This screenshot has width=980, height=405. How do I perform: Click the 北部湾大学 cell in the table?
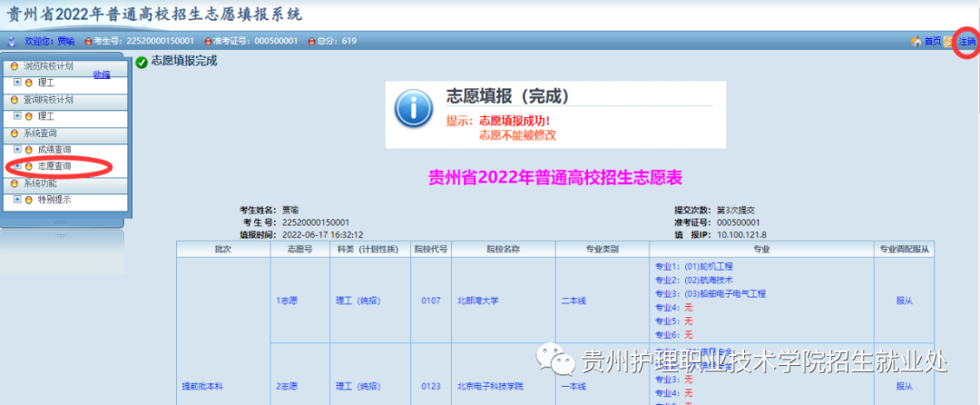pyautogui.click(x=477, y=300)
